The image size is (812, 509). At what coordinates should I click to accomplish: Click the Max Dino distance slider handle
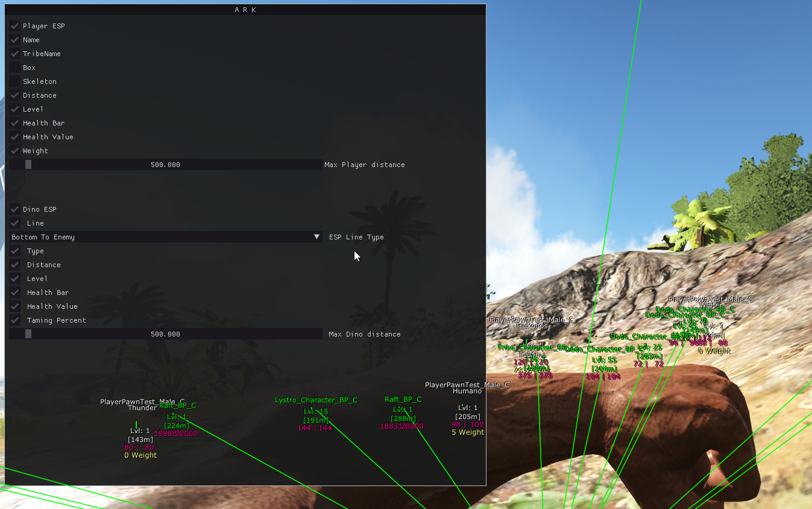pos(28,334)
